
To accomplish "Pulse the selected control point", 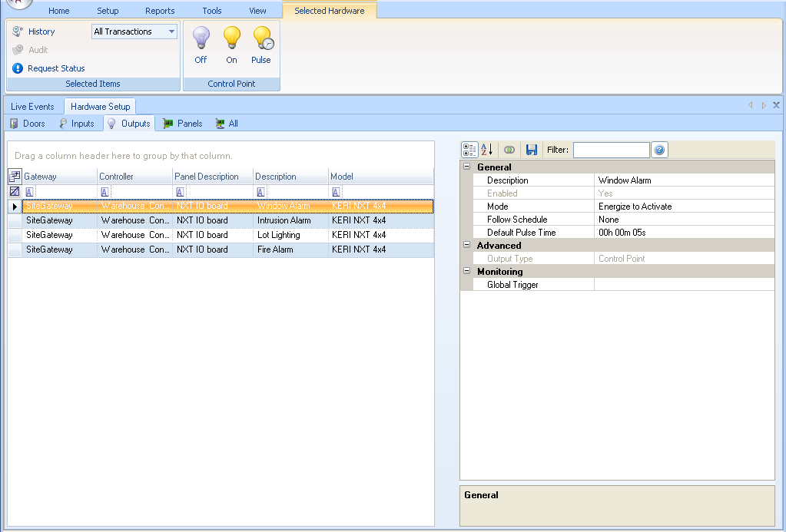I will pyautogui.click(x=261, y=45).
